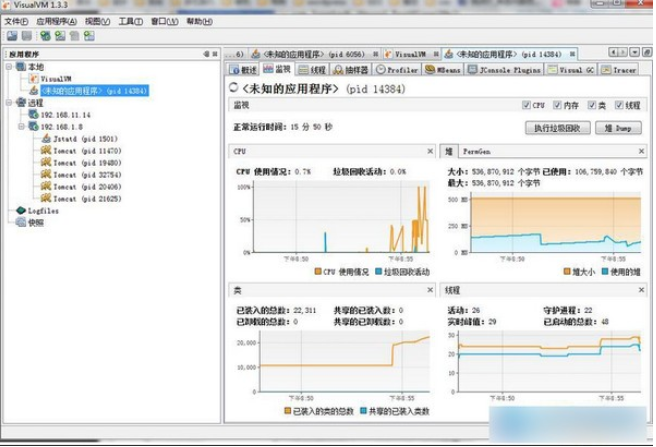Click Tomcat (pid 20406) icon

pyautogui.click(x=46, y=187)
